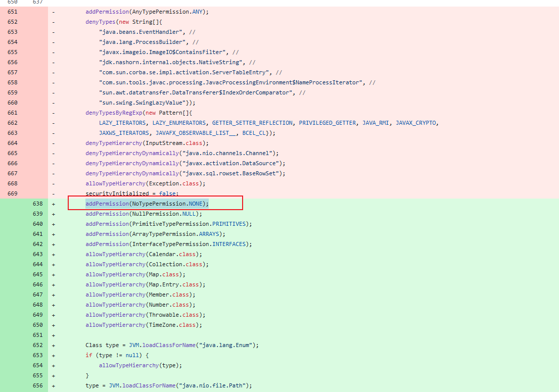The image size is (559, 392).
Task: Click "java.lang.ProcessBuilder" string on line 654
Action: click(142, 42)
